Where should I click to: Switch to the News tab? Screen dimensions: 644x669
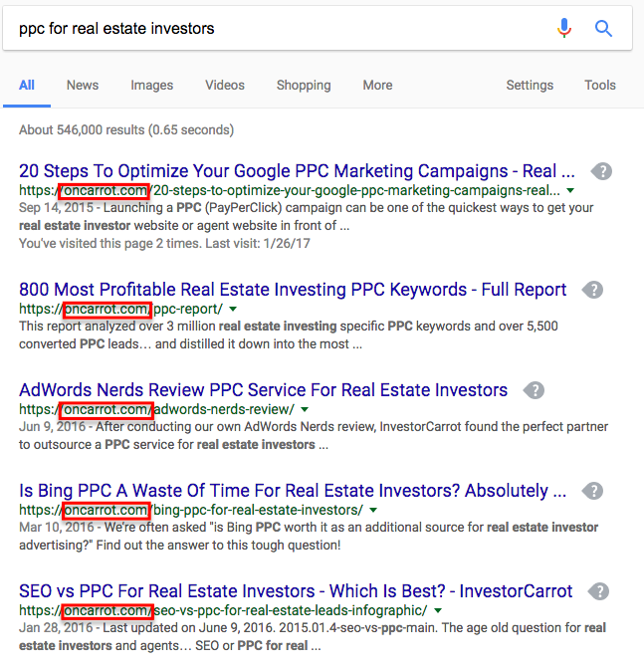[x=83, y=85]
